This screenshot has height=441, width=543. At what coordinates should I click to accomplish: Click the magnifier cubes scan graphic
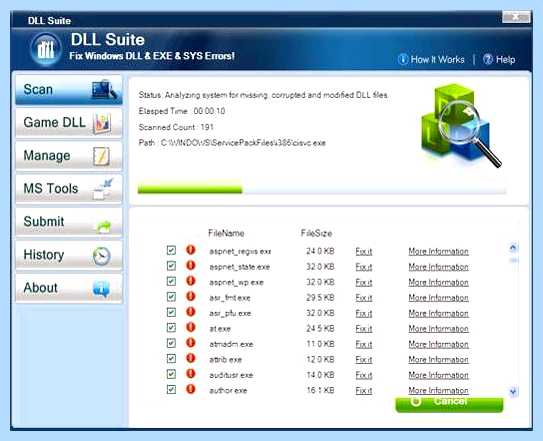click(x=461, y=125)
